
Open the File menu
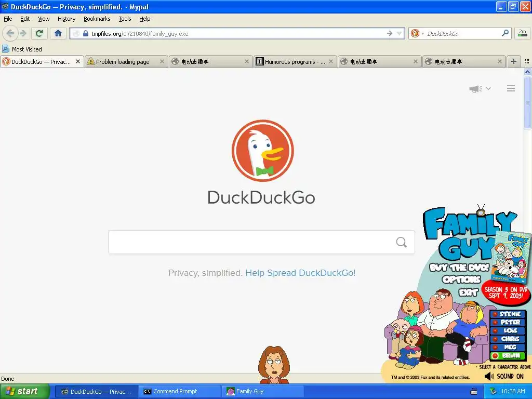point(8,19)
